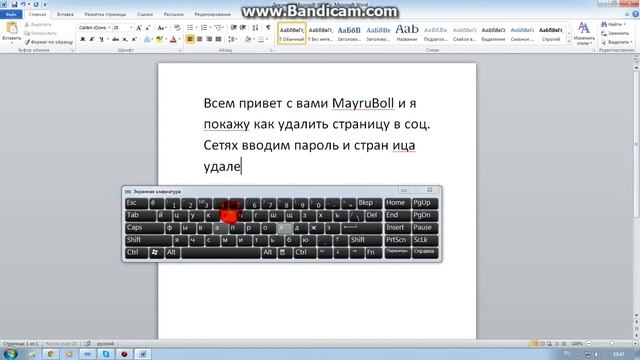The image size is (640, 360).
Task: Open the Select (Выделить) dropdown
Action: [x=617, y=42]
